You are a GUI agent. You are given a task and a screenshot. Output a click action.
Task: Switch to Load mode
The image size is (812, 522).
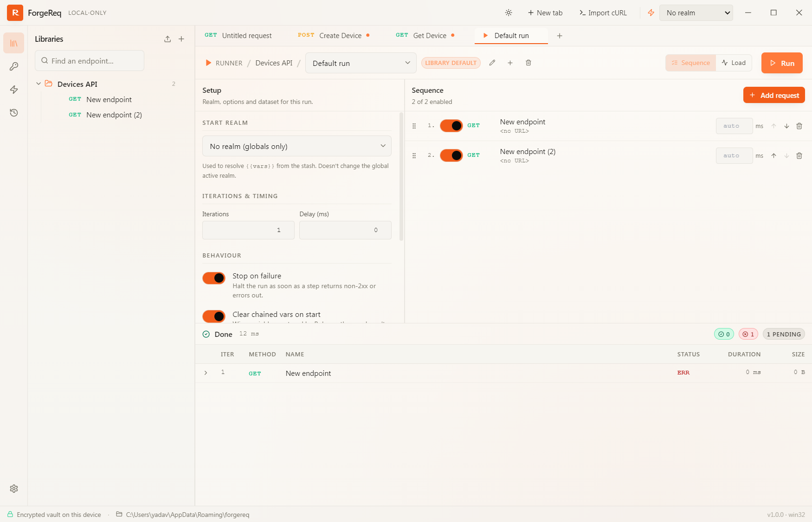[x=734, y=63]
